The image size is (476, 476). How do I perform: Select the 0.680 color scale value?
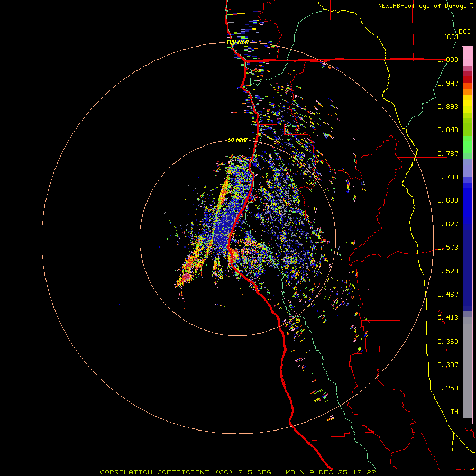tap(448, 200)
